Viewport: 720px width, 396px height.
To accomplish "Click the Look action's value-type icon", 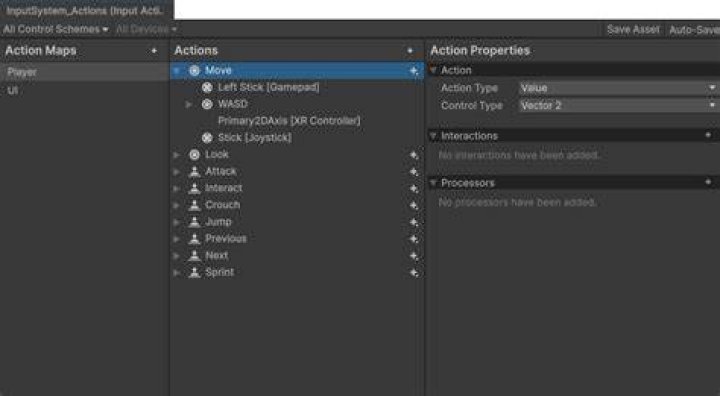I will (195, 154).
